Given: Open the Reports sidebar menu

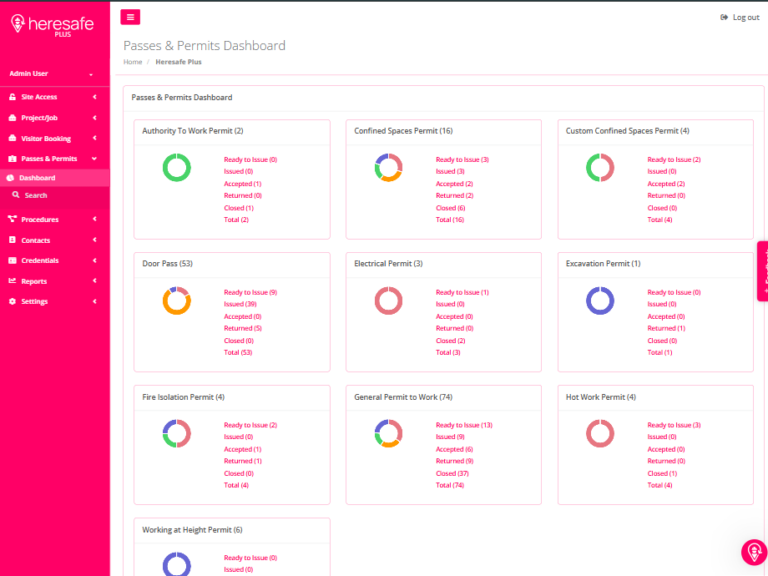Looking at the screenshot, I should tap(55, 281).
